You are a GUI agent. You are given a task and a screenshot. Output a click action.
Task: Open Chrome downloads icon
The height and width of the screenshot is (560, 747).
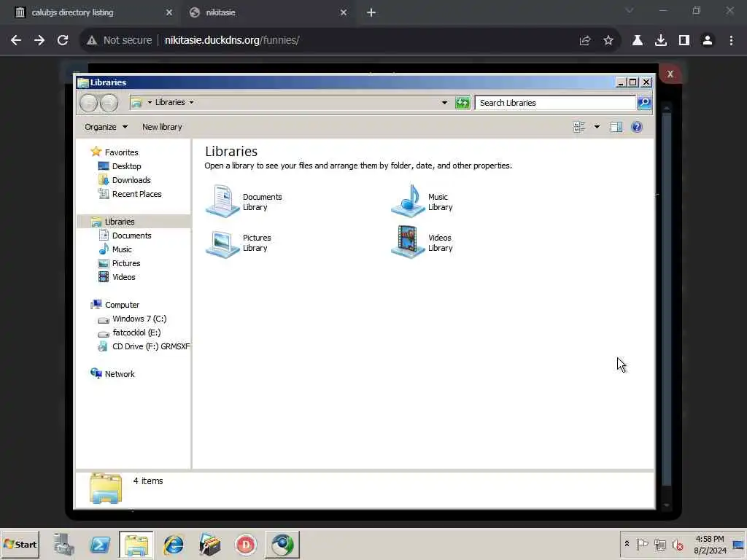pos(661,41)
